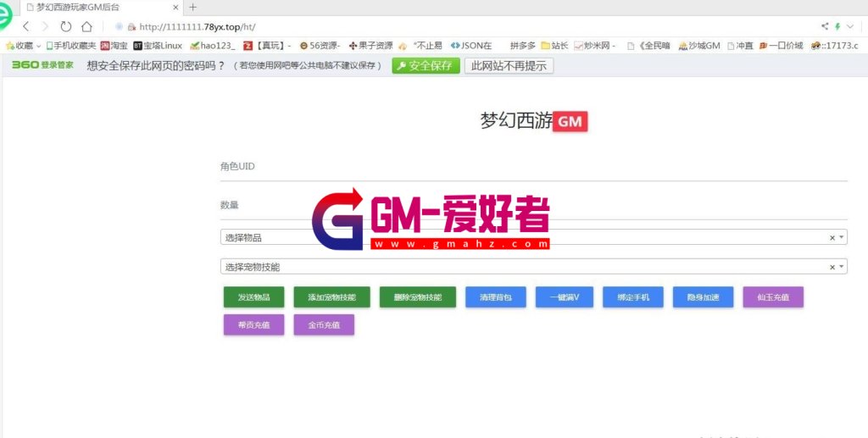Clear the 选择物品 selection with x
The height and width of the screenshot is (438, 868).
[832, 238]
